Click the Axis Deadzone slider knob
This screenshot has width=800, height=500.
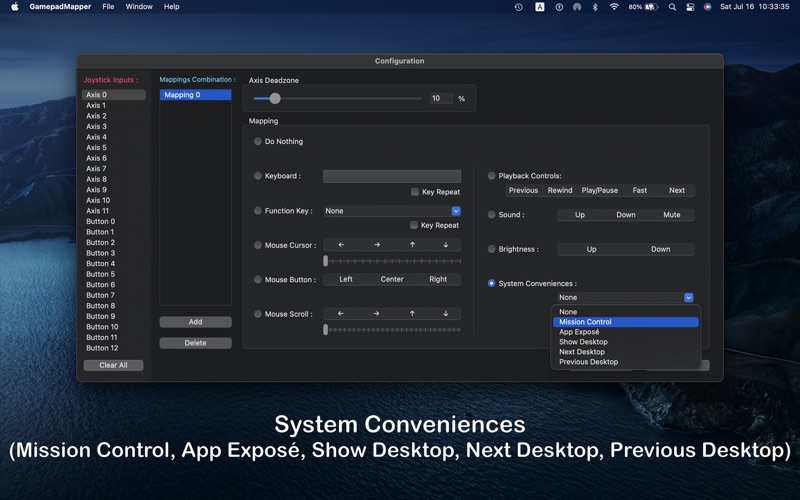275,98
